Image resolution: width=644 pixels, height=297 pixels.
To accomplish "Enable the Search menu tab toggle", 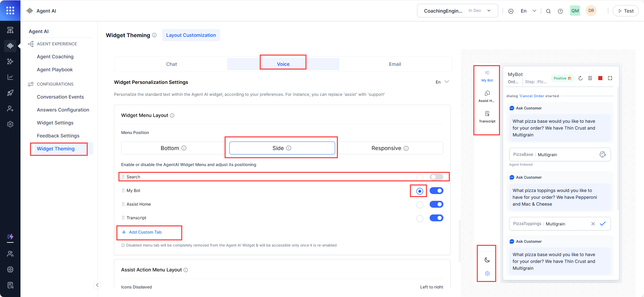I will (436, 177).
